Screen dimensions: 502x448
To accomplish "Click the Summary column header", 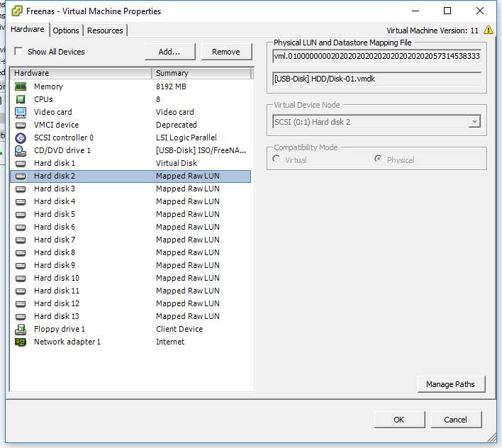I will [201, 73].
